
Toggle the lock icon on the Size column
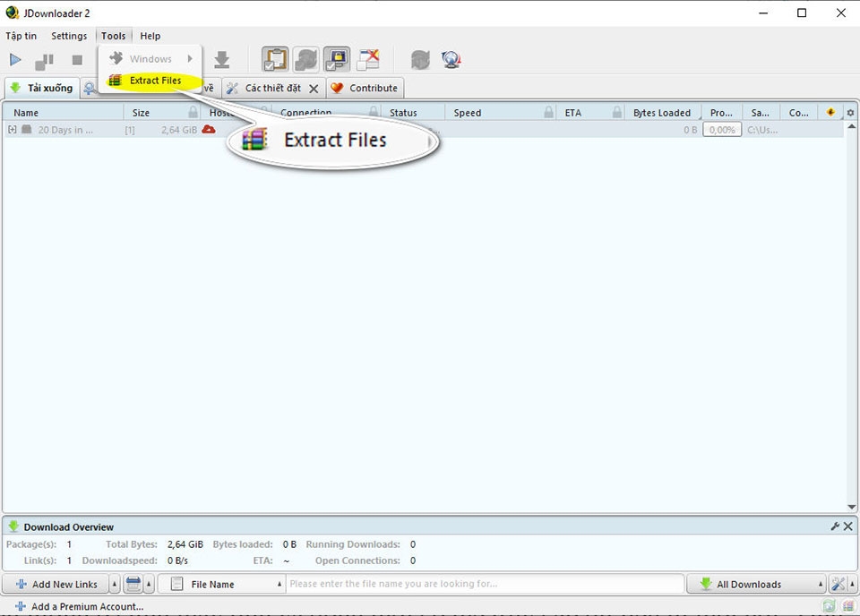pyautogui.click(x=192, y=112)
